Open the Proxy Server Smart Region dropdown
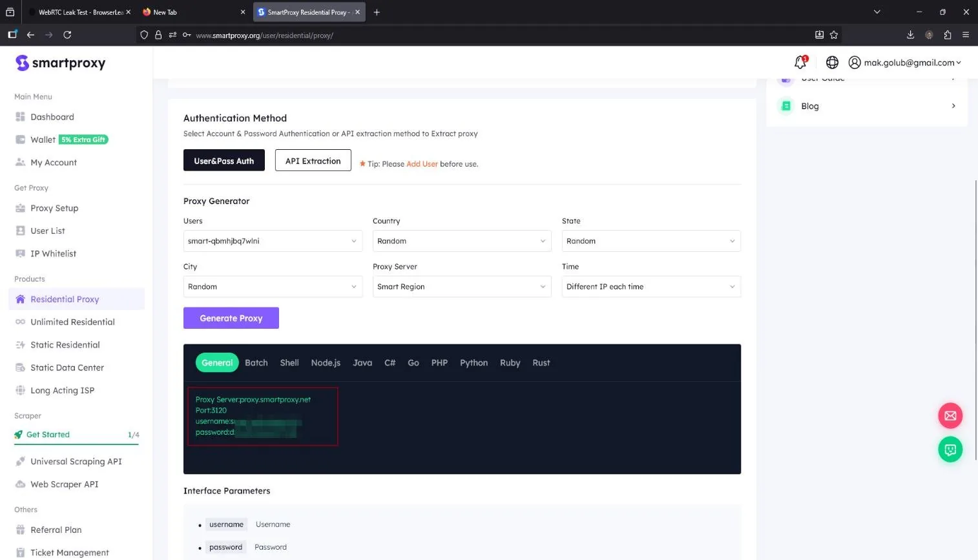The height and width of the screenshot is (560, 978). click(462, 287)
